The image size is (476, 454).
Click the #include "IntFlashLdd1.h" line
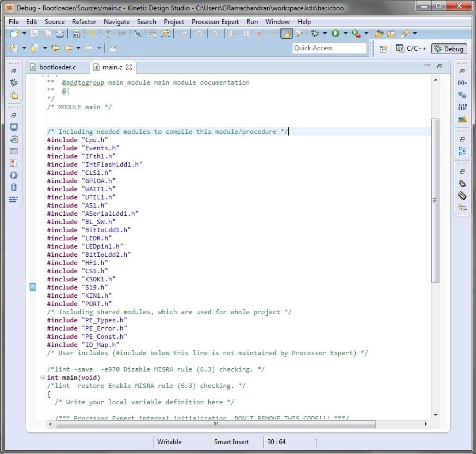[x=95, y=164]
